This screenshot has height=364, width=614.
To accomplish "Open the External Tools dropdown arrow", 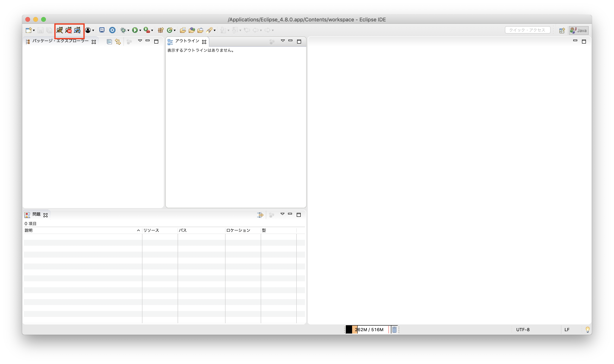I will 152,30.
